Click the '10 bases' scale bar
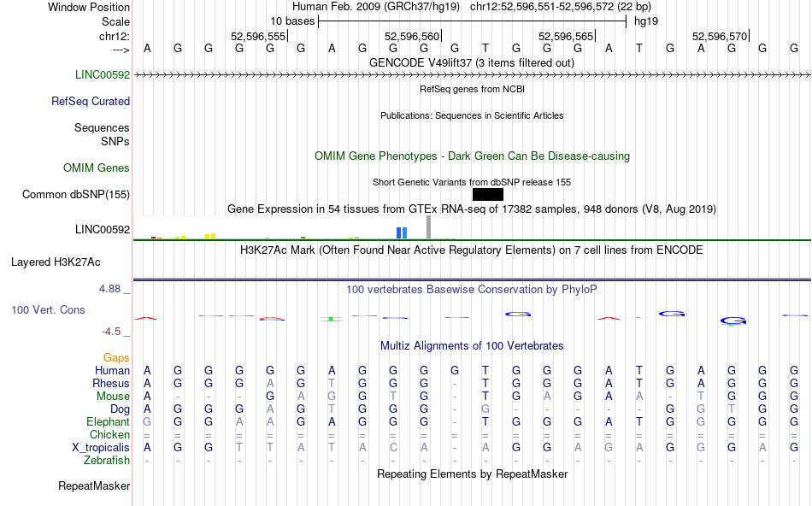The height and width of the screenshot is (506, 812). 473,21
